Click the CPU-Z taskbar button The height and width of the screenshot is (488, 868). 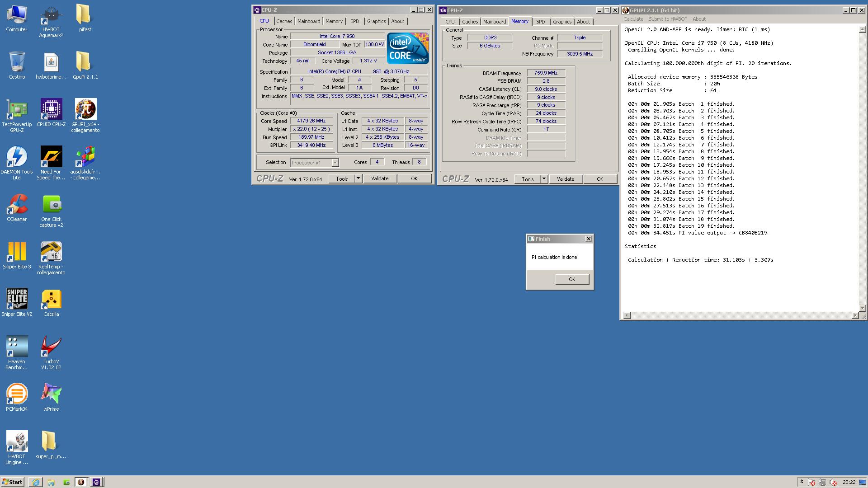[96, 482]
